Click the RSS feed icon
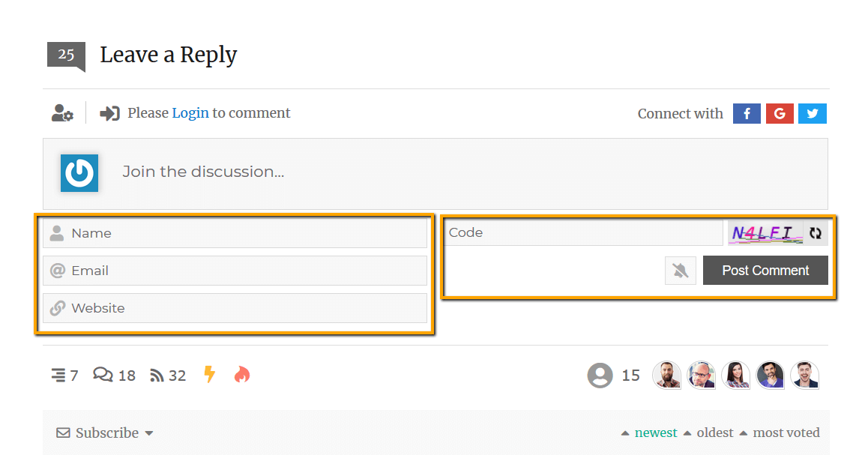Image resolution: width=868 pixels, height=464 pixels. [x=157, y=376]
